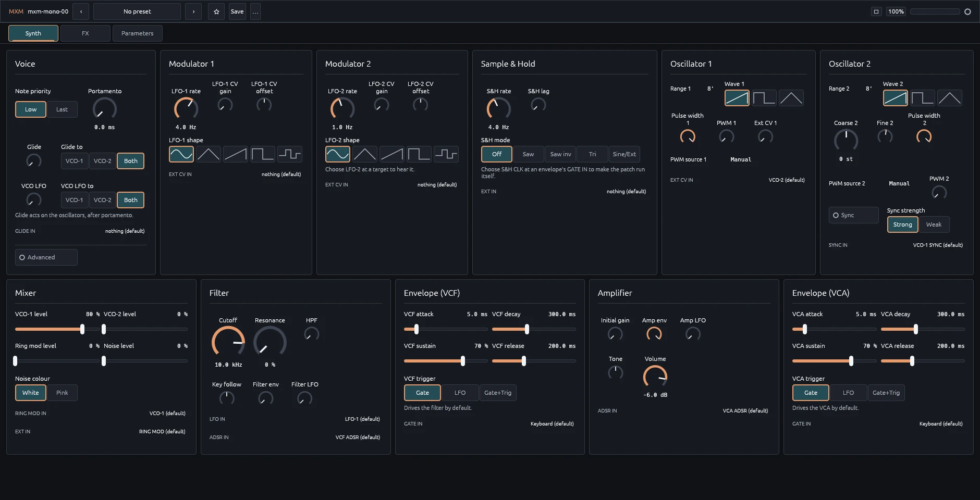The height and width of the screenshot is (500, 980).
Task: Select the random step LFO-1 shape icon
Action: tap(289, 154)
